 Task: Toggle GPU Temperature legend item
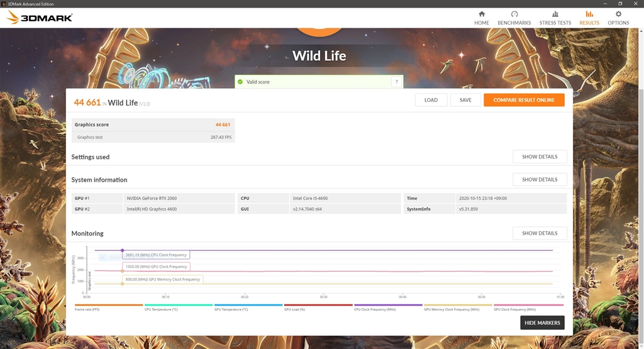(248, 307)
